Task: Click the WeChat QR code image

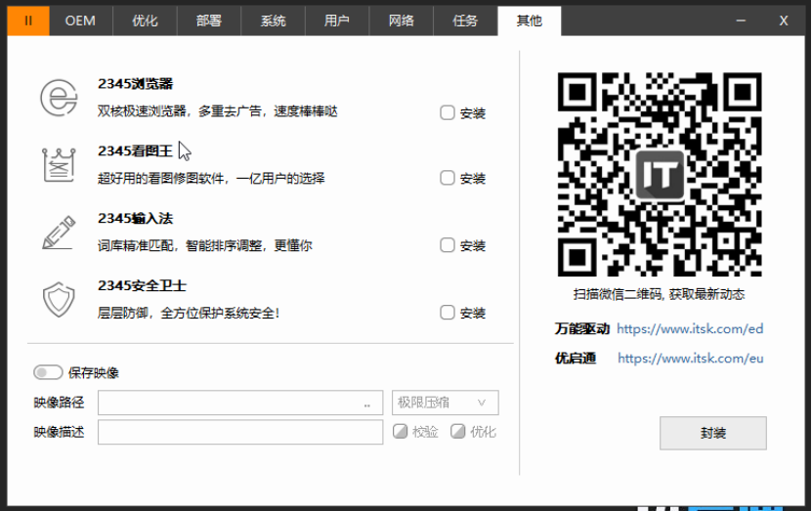Action: tap(659, 174)
